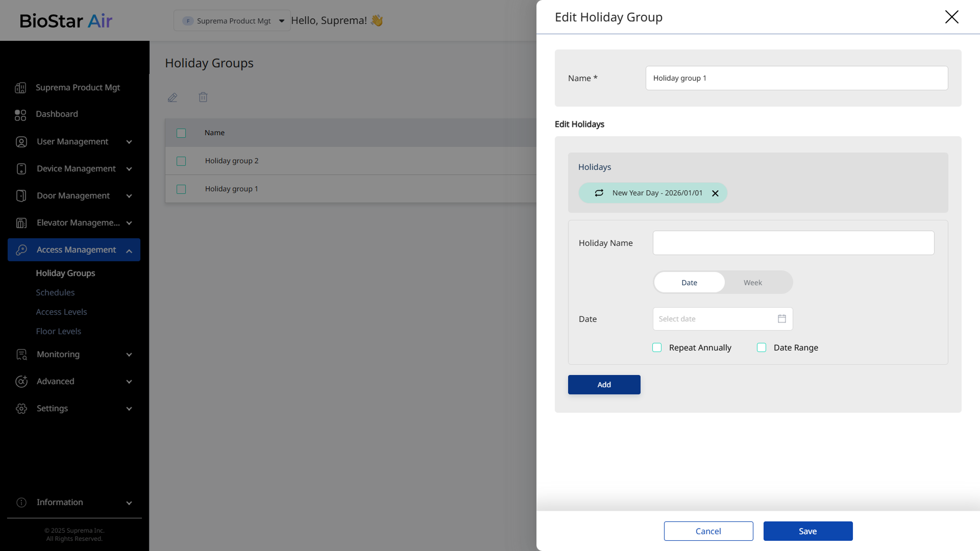Remove the New Year Day holiday chip
Image resolution: width=980 pixels, height=551 pixels.
715,193
